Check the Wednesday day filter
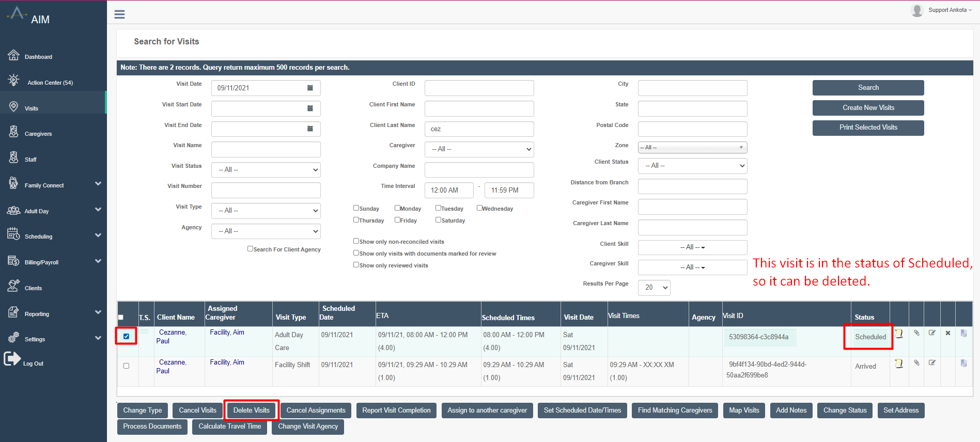The height and width of the screenshot is (442, 980). coord(479,208)
